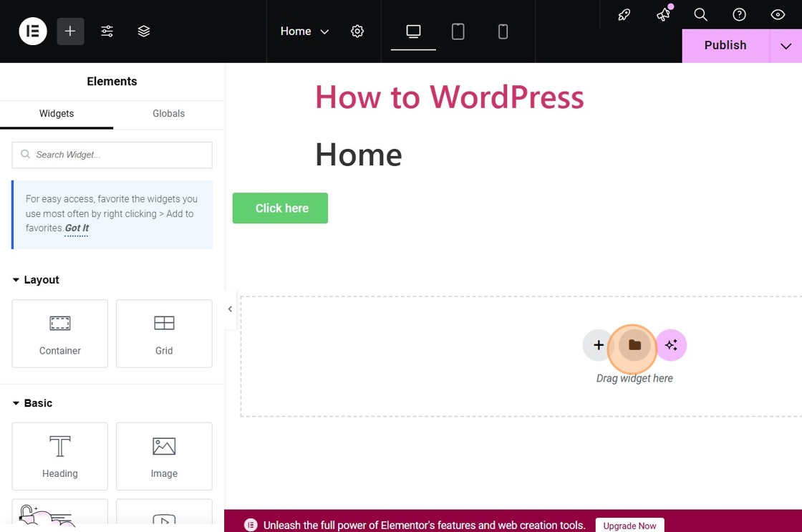Select the Container widget
The height and width of the screenshot is (532, 802).
coord(60,334)
